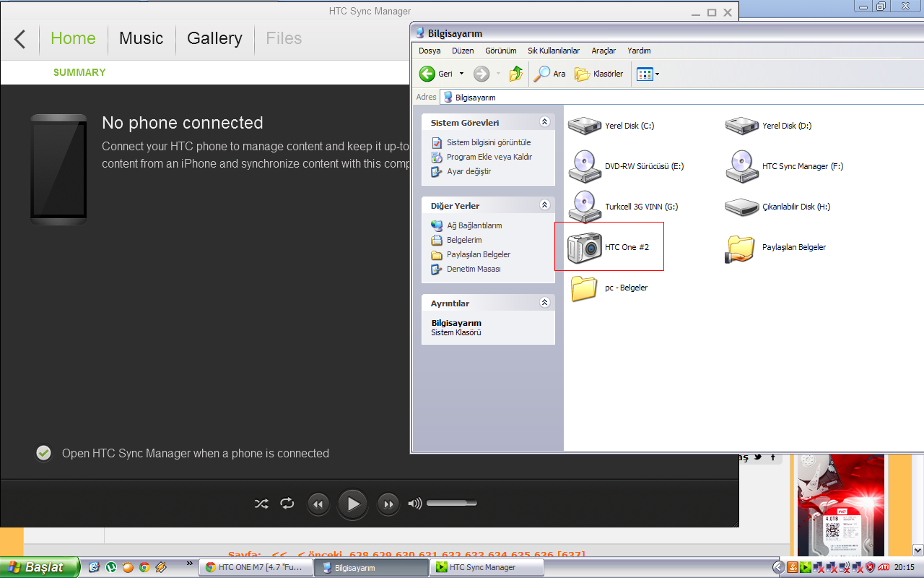This screenshot has height=578, width=924.
Task: Open the Araçlar menu
Action: 603,51
